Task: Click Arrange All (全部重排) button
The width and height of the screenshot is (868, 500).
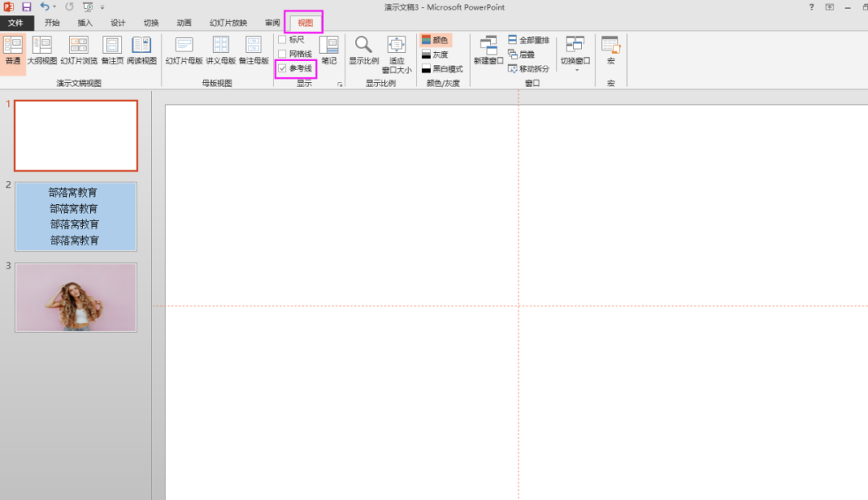Action: [x=529, y=40]
